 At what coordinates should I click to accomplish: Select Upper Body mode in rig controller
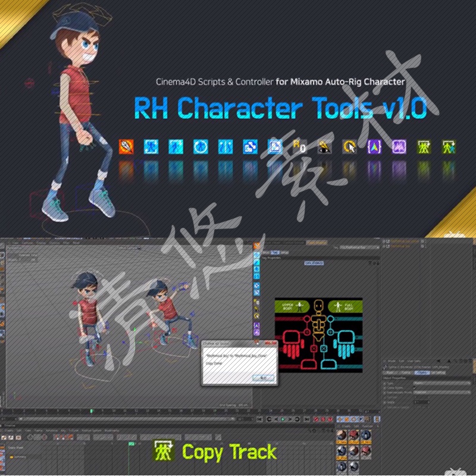point(292,307)
